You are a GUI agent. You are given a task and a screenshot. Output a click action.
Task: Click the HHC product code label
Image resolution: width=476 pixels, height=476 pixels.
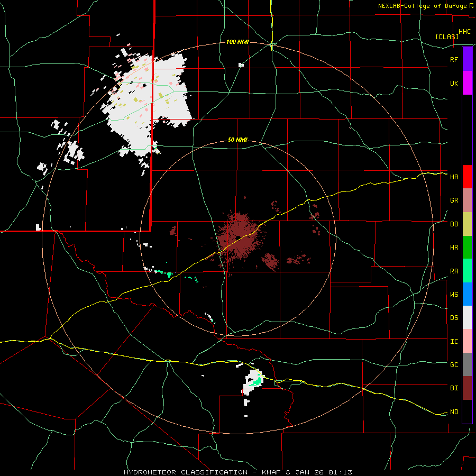pos(465,32)
